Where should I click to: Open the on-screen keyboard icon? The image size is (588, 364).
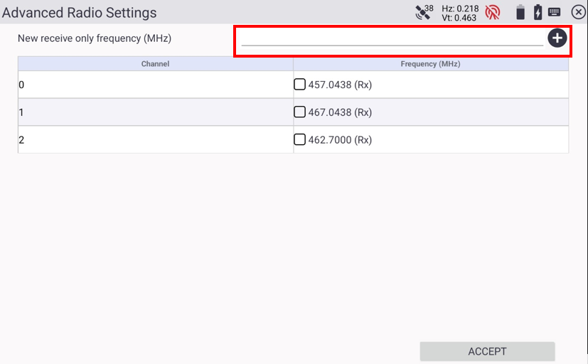pyautogui.click(x=554, y=12)
